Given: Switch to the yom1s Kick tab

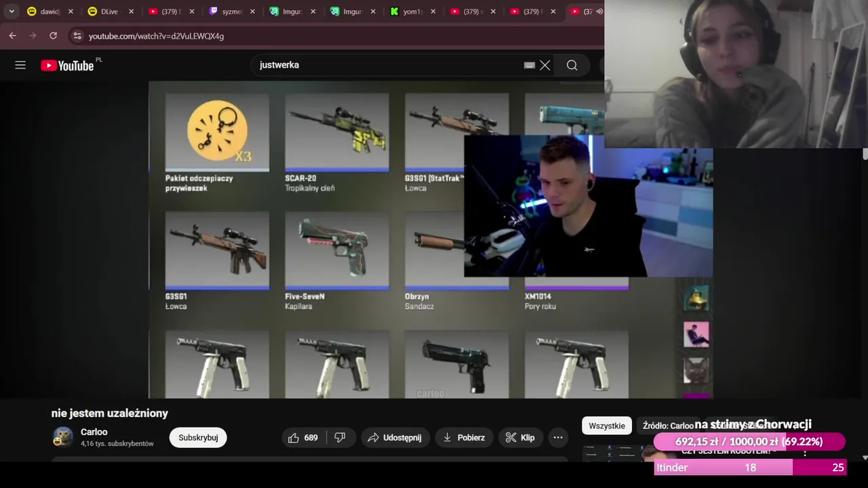Looking at the screenshot, I should [407, 12].
